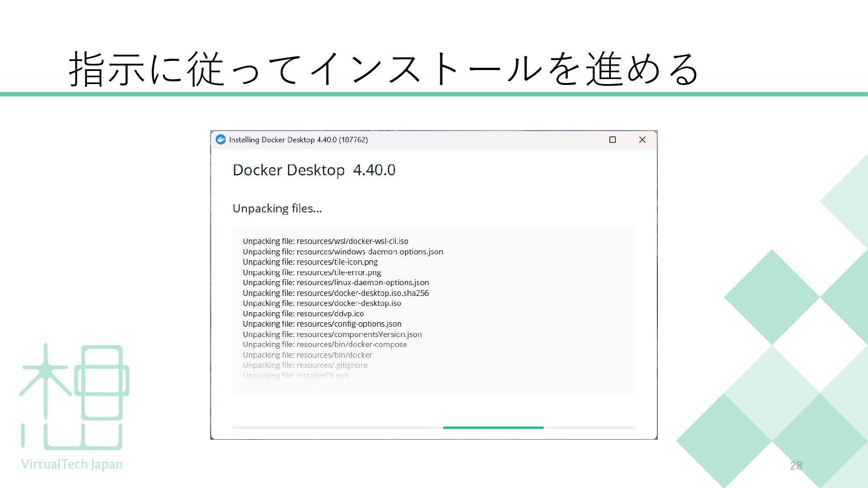Select the tile-error.png log entry
This screenshot has height=488, width=868.
click(312, 272)
